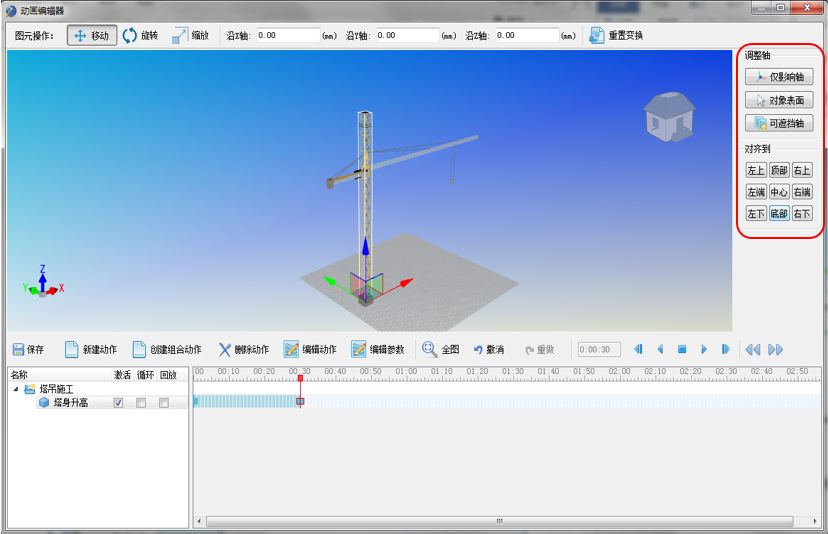Align to 左上 (top-left)
Image resolution: width=828 pixels, height=534 pixels.
(756, 170)
